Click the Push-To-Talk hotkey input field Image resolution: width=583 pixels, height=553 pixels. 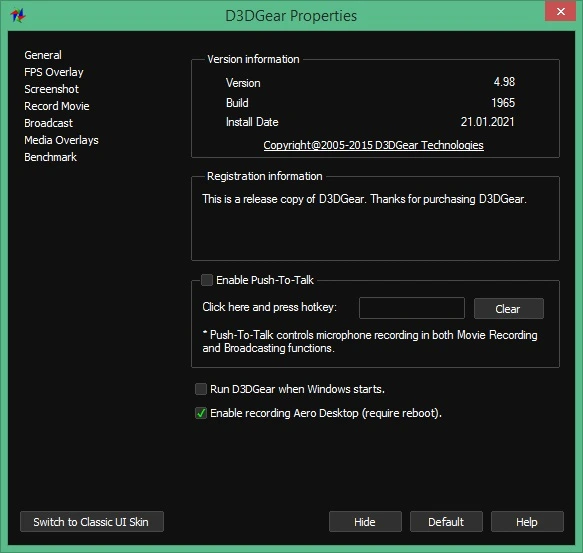[x=412, y=308]
